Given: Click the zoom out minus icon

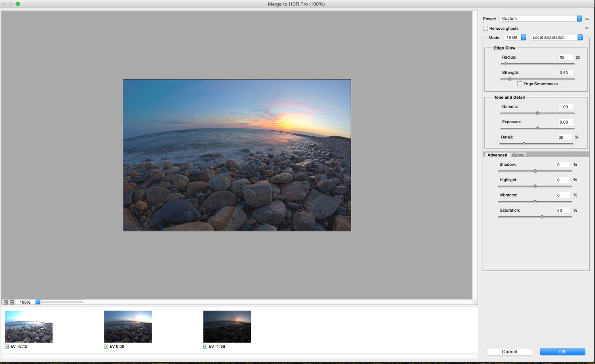Looking at the screenshot, I should tap(6, 302).
